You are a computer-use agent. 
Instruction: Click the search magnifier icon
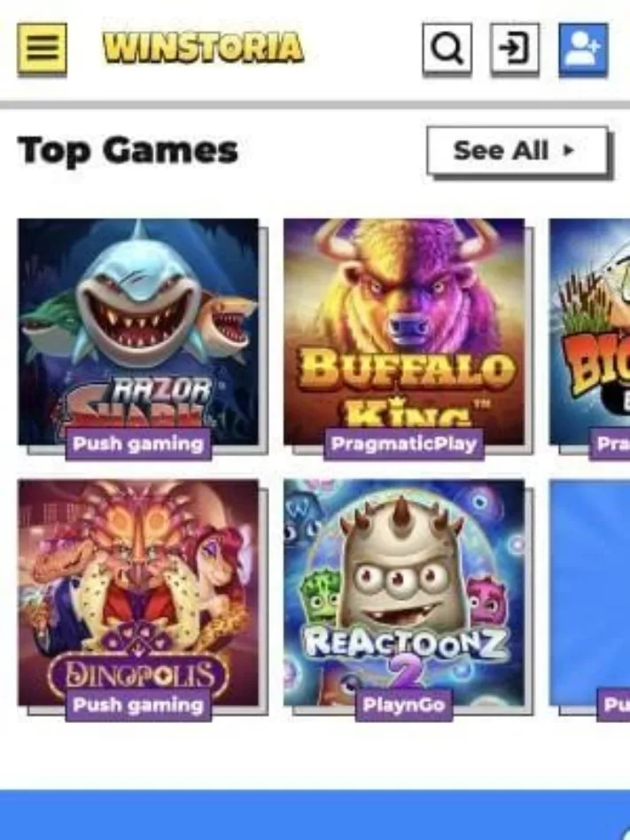[x=447, y=48]
